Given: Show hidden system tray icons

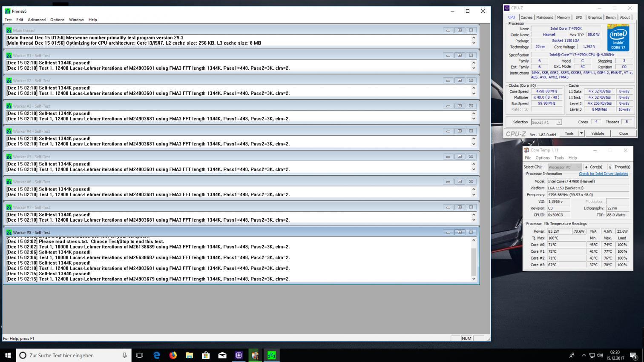Looking at the screenshot, I should (x=584, y=355).
